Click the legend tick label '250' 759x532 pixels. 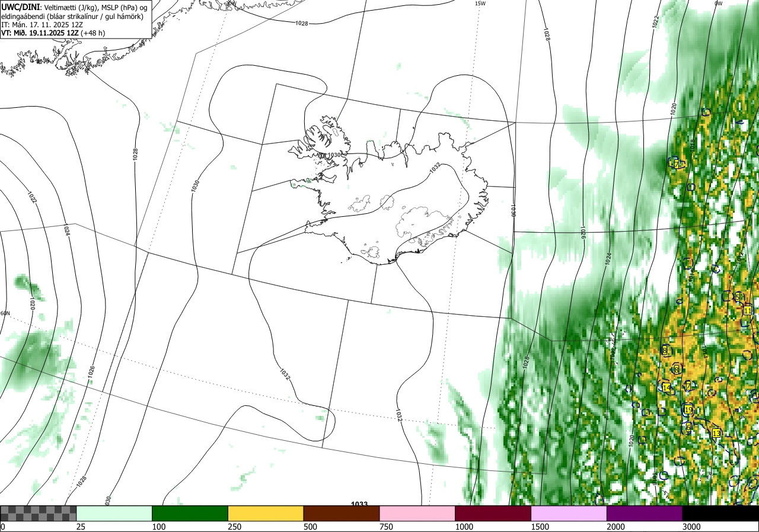click(234, 527)
